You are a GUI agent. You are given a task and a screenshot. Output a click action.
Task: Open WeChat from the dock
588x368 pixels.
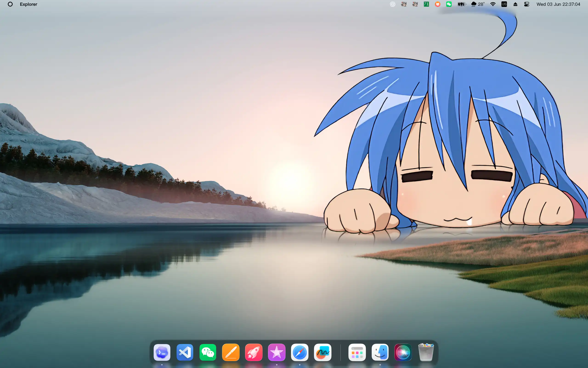208,352
